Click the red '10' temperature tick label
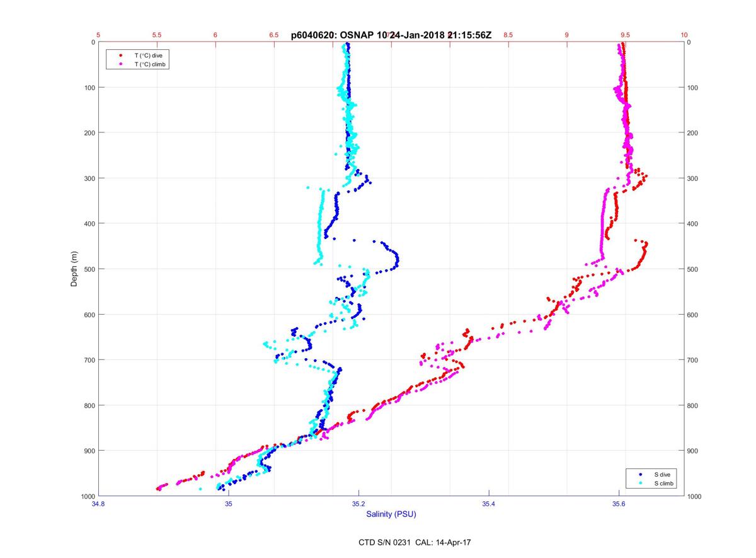756x558 pixels. (x=684, y=35)
